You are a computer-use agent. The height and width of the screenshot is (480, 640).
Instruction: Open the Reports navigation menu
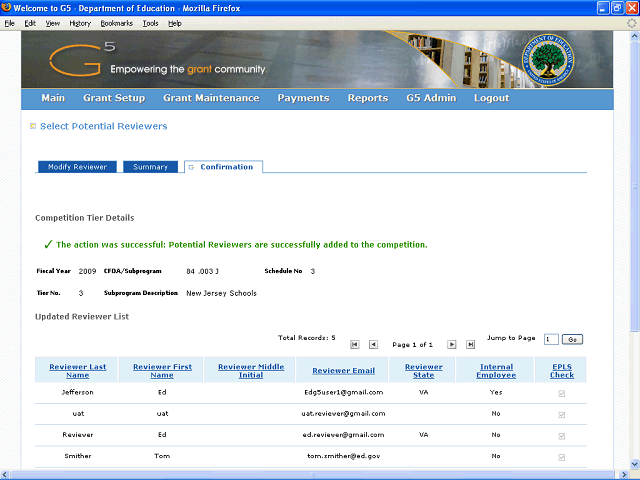click(x=367, y=98)
